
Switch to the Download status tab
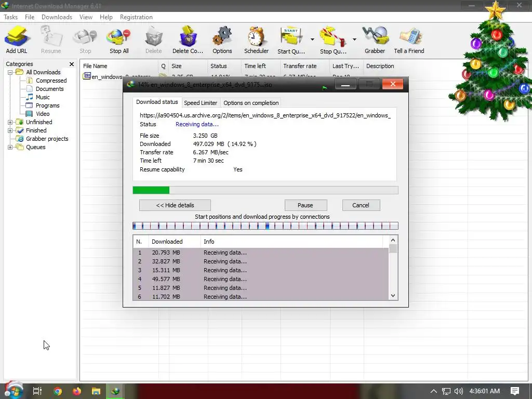(x=157, y=102)
